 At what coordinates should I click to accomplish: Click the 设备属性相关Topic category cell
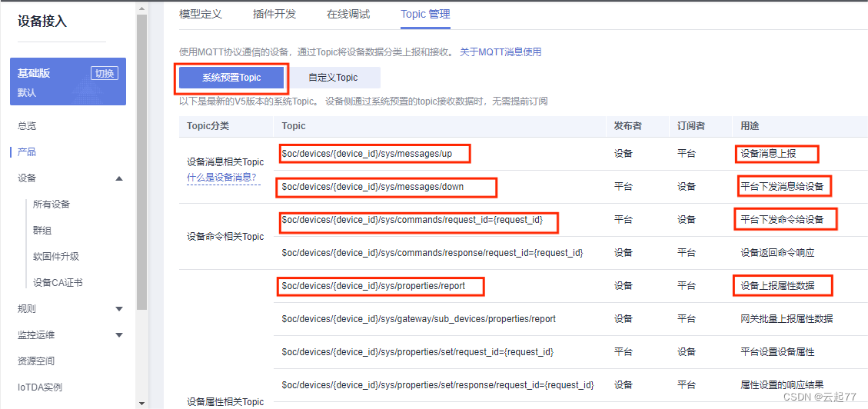[225, 402]
